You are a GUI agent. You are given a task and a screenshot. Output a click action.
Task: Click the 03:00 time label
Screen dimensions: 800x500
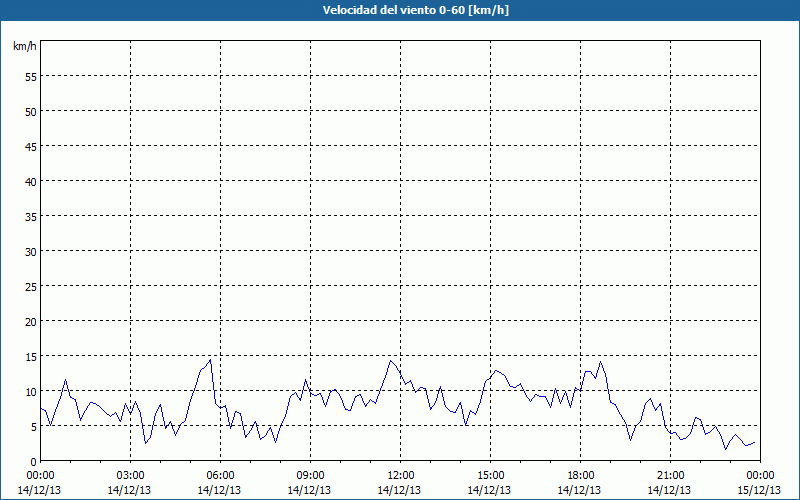pos(130,476)
